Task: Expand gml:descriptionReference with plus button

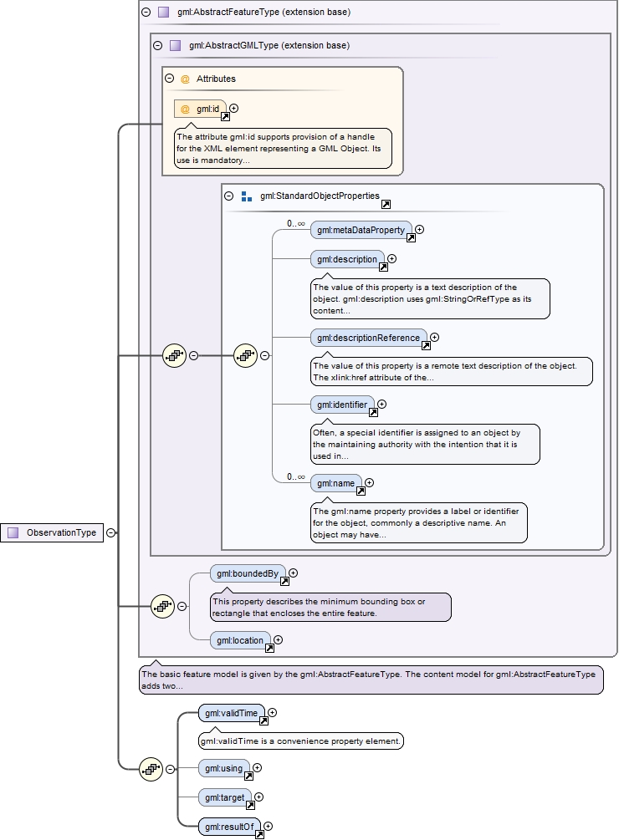Action: 435,337
